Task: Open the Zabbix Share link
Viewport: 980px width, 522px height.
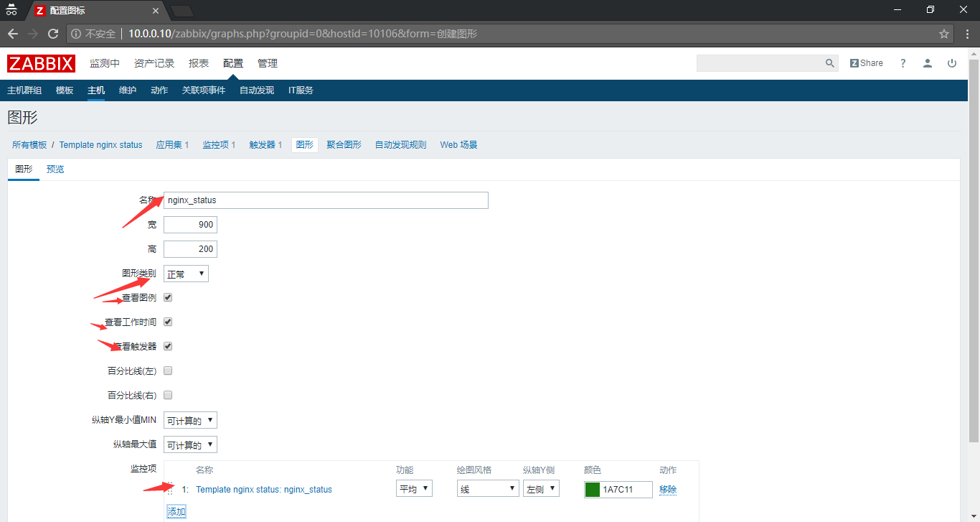Action: click(x=867, y=63)
